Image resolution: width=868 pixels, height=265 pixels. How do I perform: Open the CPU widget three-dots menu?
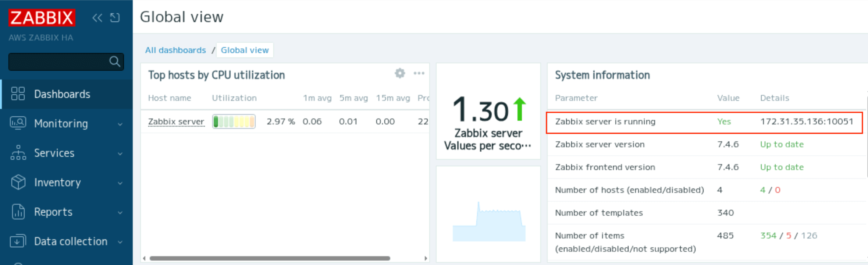click(x=419, y=73)
